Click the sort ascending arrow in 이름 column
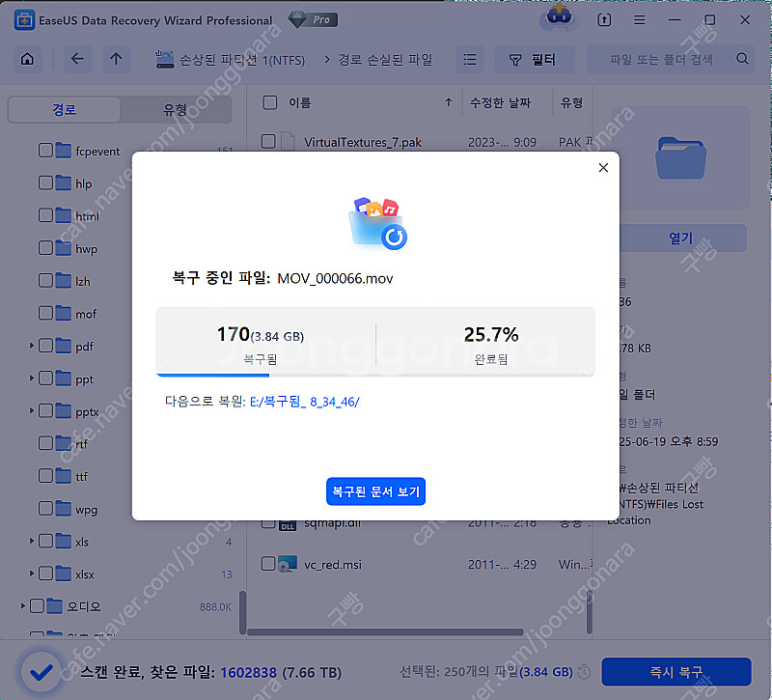The width and height of the screenshot is (772, 700). pyautogui.click(x=449, y=102)
